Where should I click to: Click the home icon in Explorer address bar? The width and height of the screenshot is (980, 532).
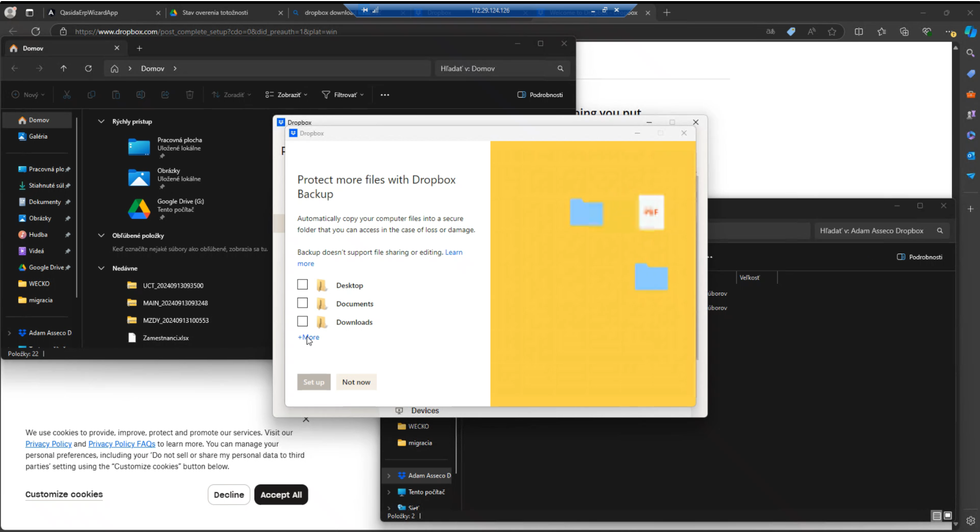(114, 69)
